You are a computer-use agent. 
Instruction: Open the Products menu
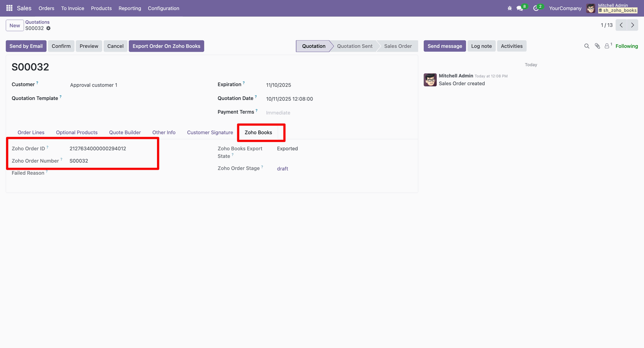pyautogui.click(x=101, y=8)
